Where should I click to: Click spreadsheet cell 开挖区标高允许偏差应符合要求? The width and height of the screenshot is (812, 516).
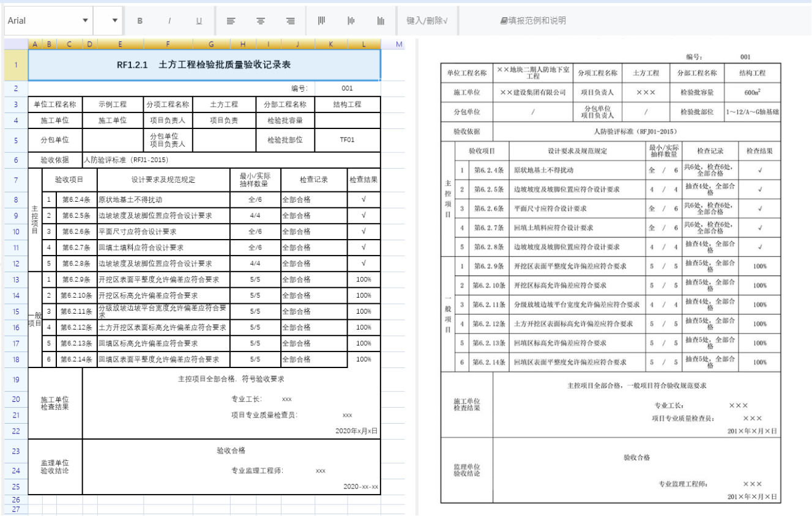pos(163,295)
